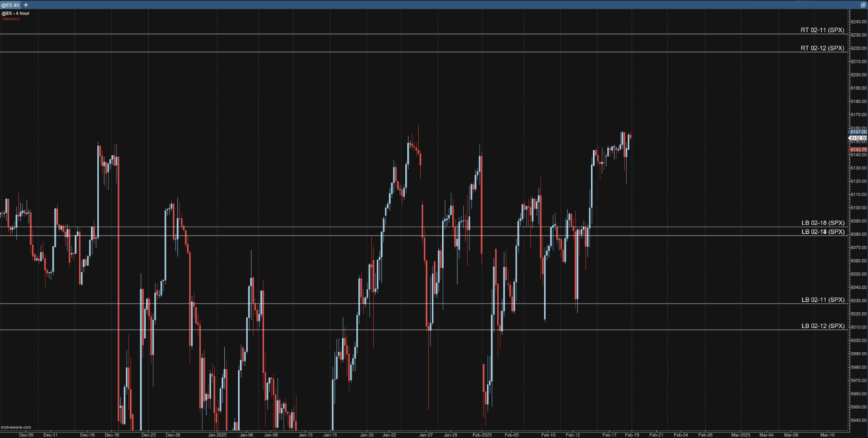Select the @ES 4h tab

tap(11, 4)
